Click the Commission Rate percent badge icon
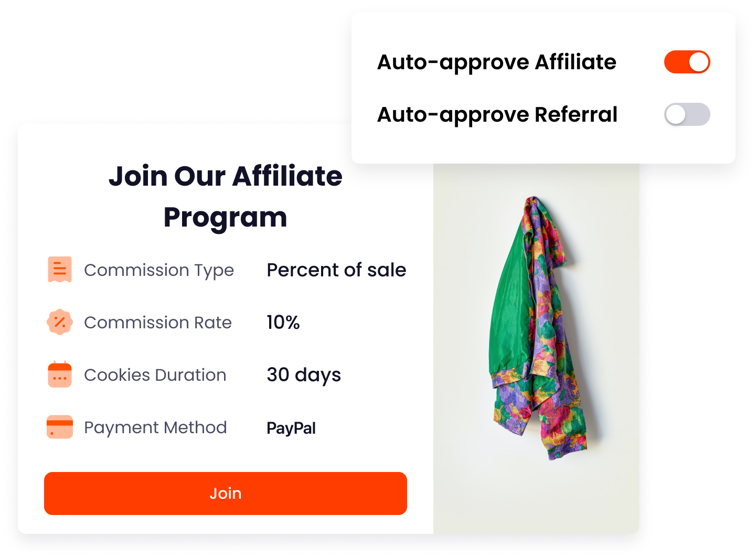This screenshot has height=558, width=756. click(x=60, y=322)
